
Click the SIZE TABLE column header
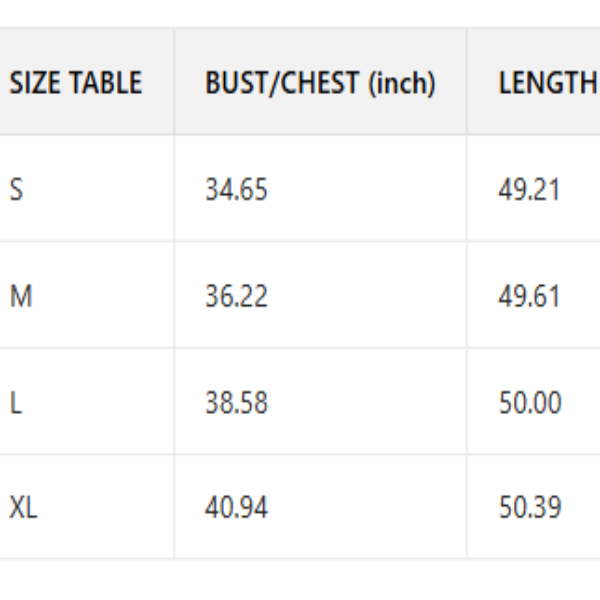click(x=76, y=83)
